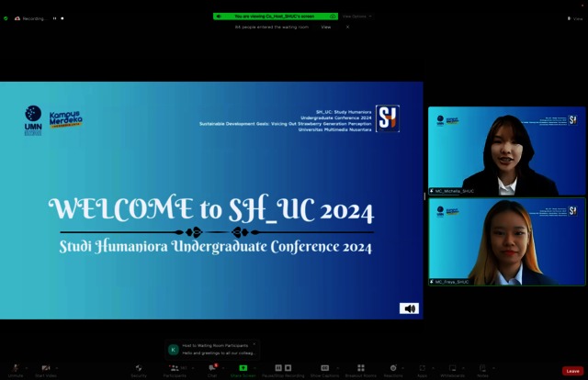Click the speaker icon in green sharing bar
The image size is (588, 380).
pos(219,17)
